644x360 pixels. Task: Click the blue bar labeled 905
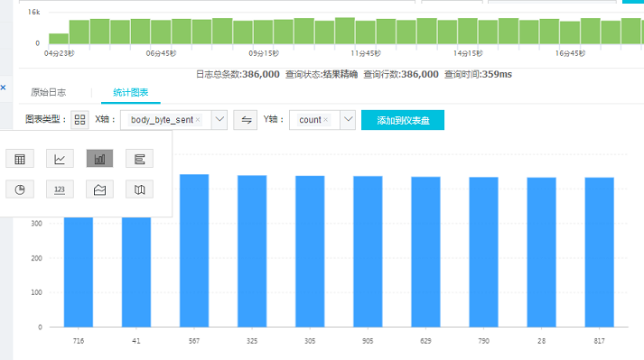coord(368,252)
